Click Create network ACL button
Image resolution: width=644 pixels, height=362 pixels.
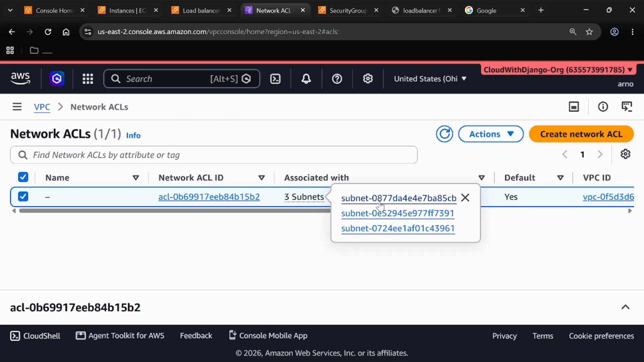click(581, 134)
